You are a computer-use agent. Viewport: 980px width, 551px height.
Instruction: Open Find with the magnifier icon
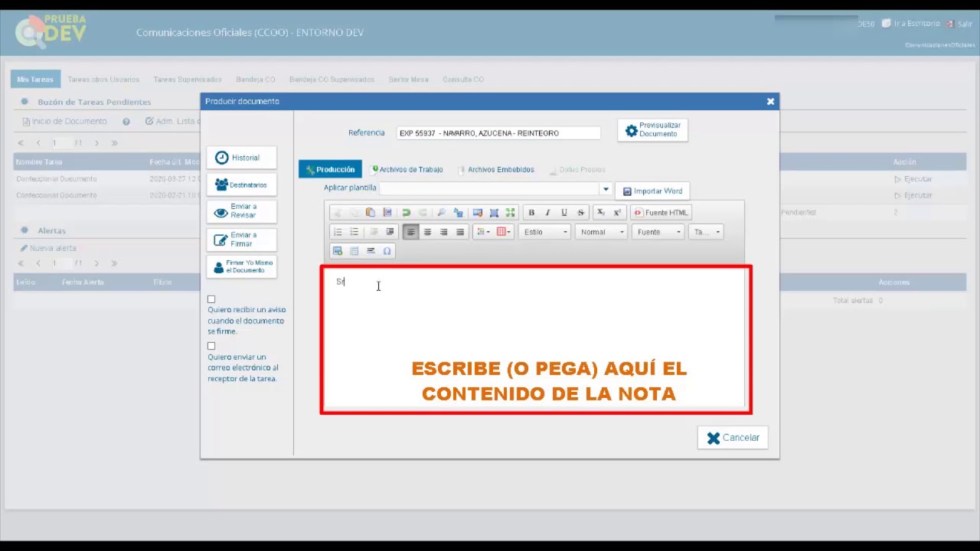coord(441,213)
